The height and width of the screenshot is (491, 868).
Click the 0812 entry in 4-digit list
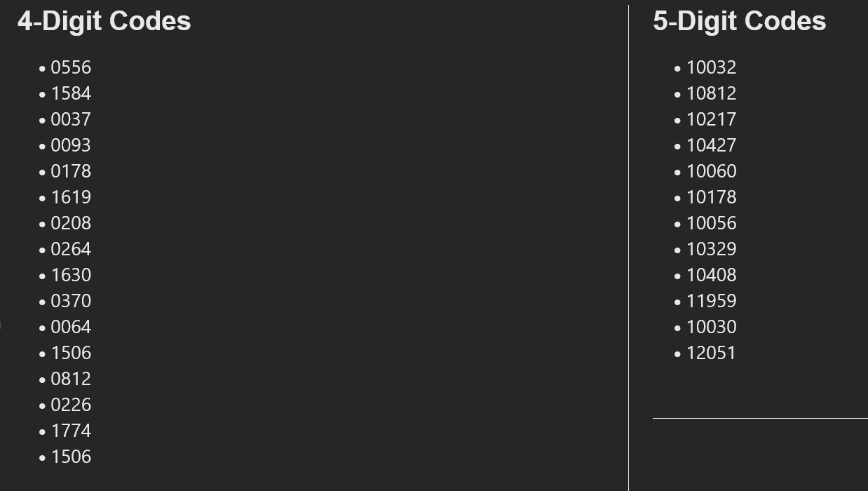[x=71, y=379]
